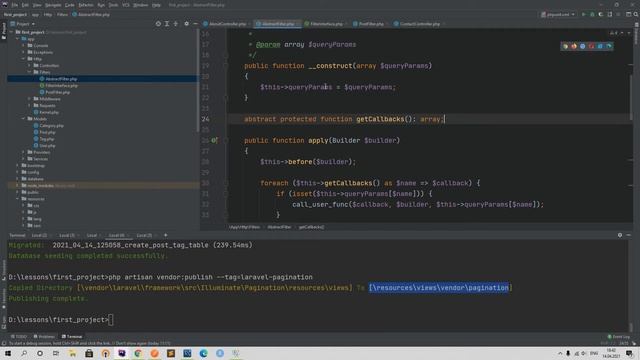Open the notification center icon
The height and width of the screenshot is (360, 640).
(629, 353)
